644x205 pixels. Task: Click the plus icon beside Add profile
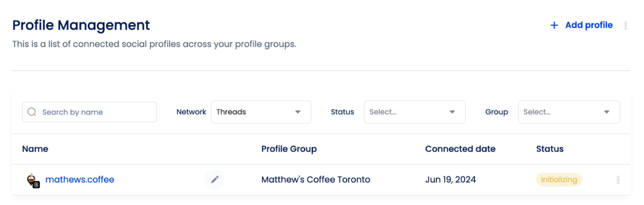pyautogui.click(x=554, y=26)
